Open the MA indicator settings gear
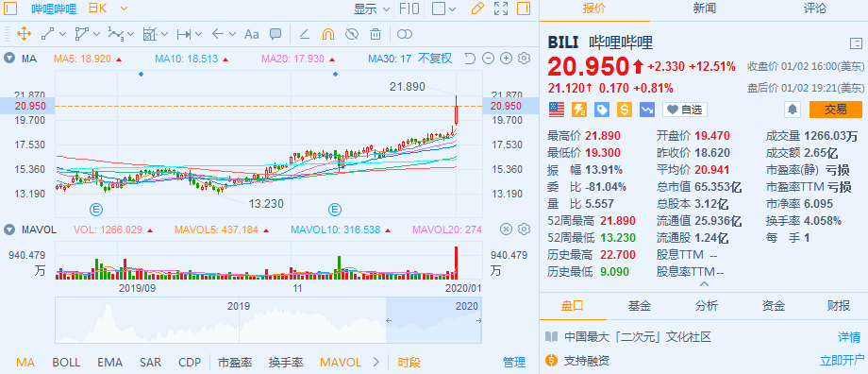 pyautogui.click(x=525, y=59)
